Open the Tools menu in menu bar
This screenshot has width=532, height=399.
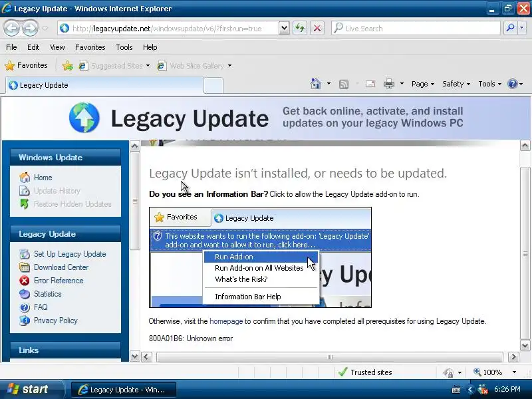124,47
